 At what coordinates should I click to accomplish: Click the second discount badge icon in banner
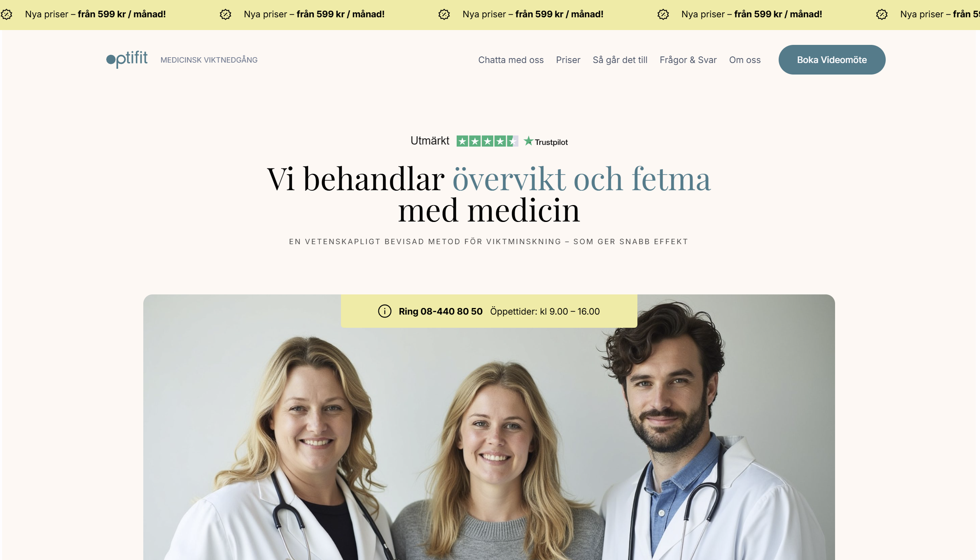click(x=225, y=14)
